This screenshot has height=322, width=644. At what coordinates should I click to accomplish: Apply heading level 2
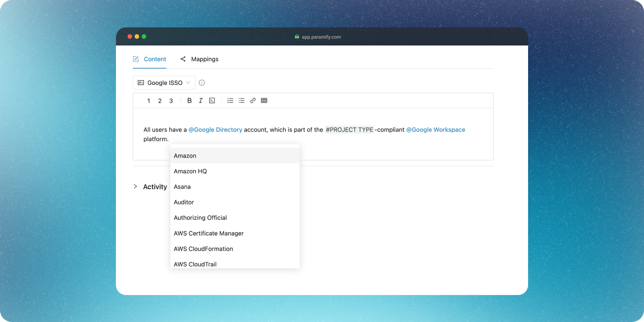point(160,101)
